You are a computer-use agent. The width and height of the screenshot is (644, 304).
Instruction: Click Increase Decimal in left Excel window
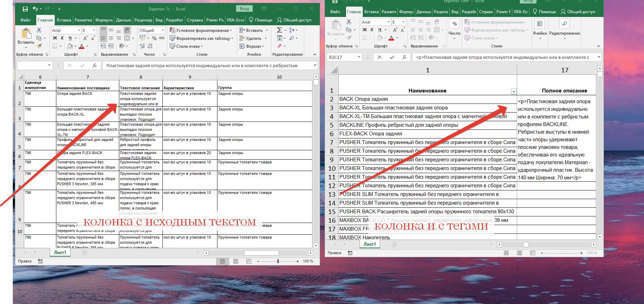click(142, 46)
